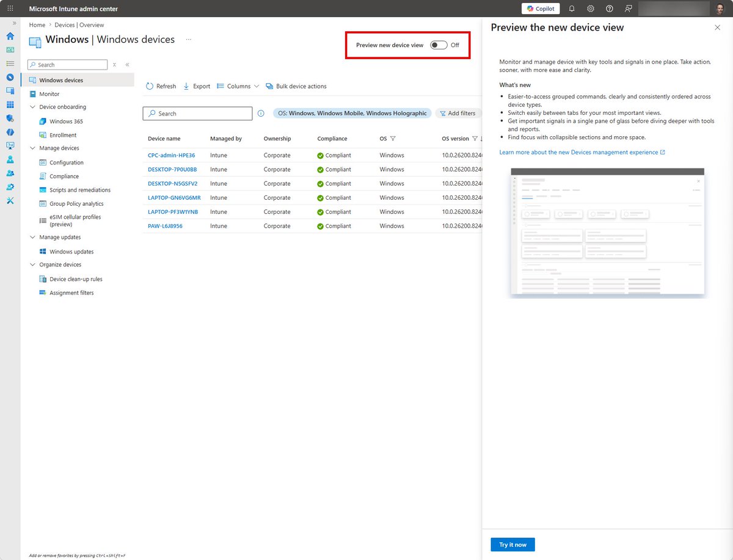
Task: Click Export in the toolbar
Action: pyautogui.click(x=197, y=86)
